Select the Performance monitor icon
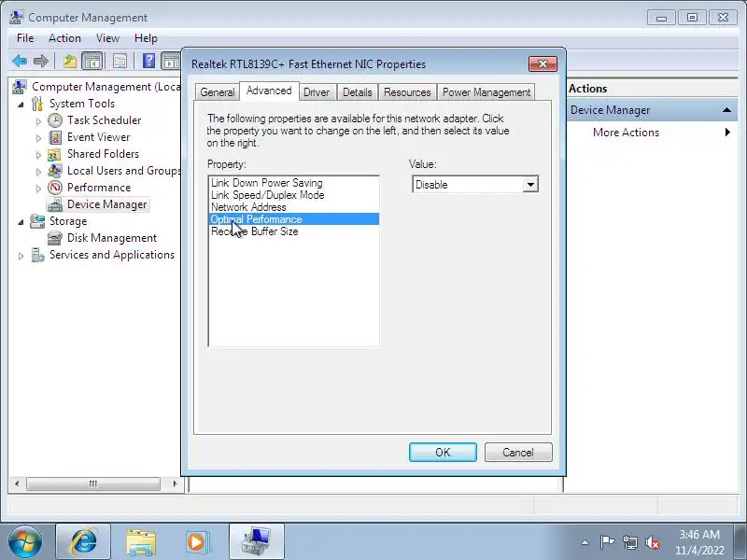Viewport: 747px width, 560px height. click(x=55, y=188)
